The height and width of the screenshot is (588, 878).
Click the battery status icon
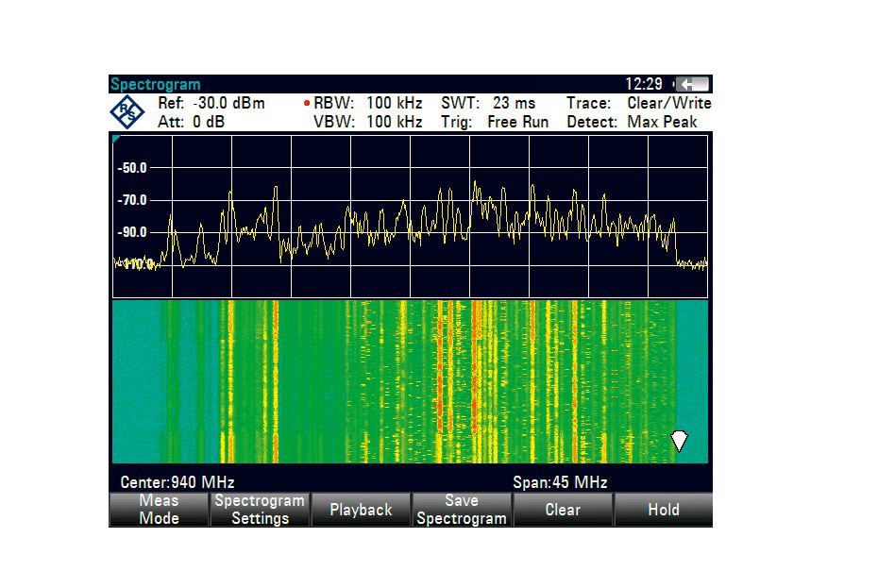click(692, 85)
